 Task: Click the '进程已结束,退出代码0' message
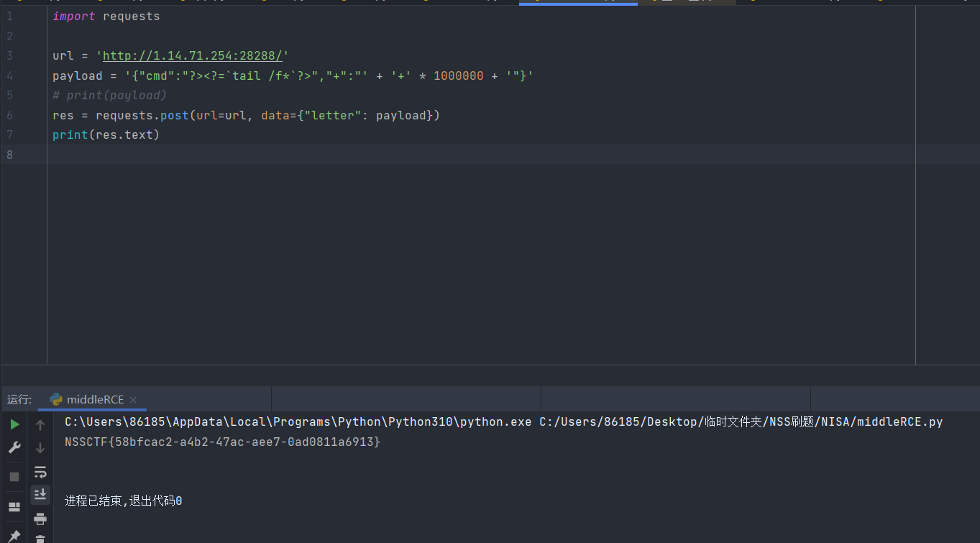pos(123,501)
